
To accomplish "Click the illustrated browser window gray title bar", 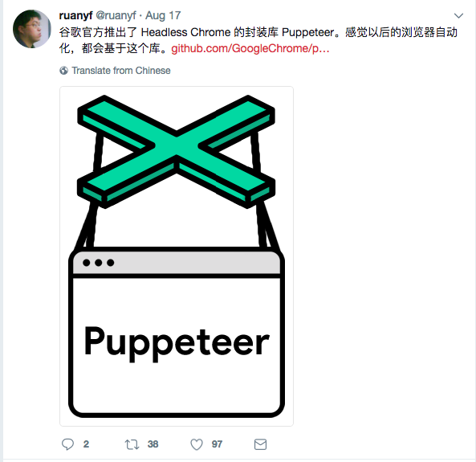I will pos(177,262).
